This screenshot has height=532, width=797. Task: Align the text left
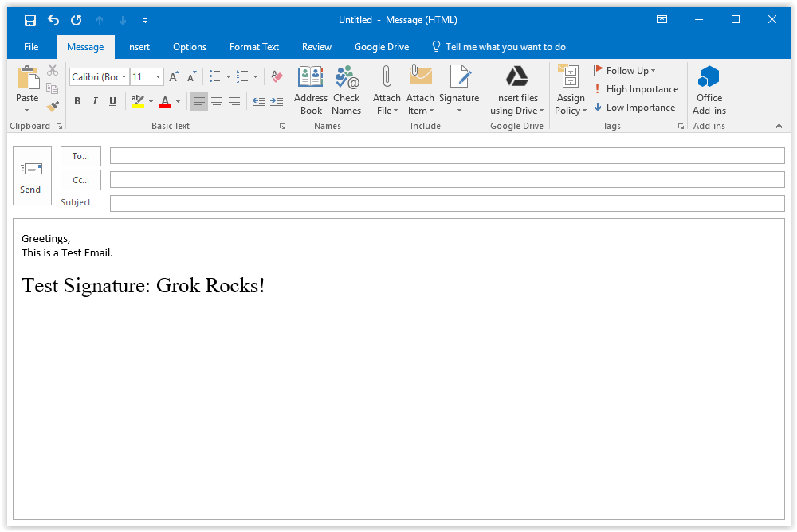pos(198,101)
